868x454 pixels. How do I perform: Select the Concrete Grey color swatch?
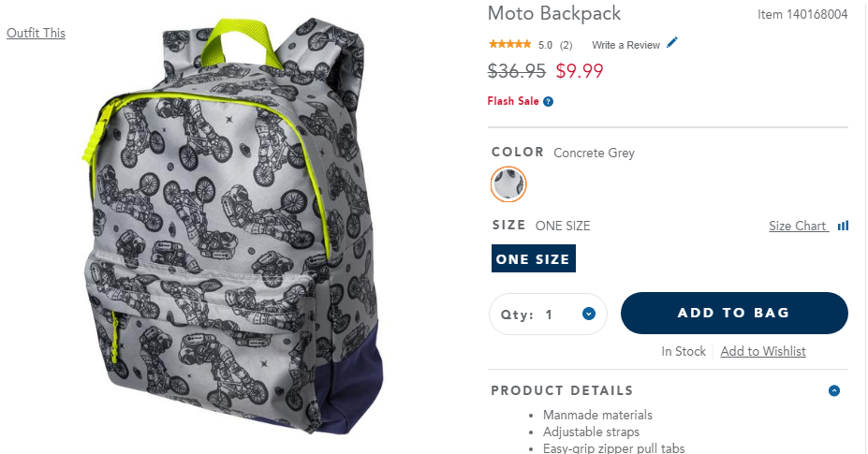point(508,184)
